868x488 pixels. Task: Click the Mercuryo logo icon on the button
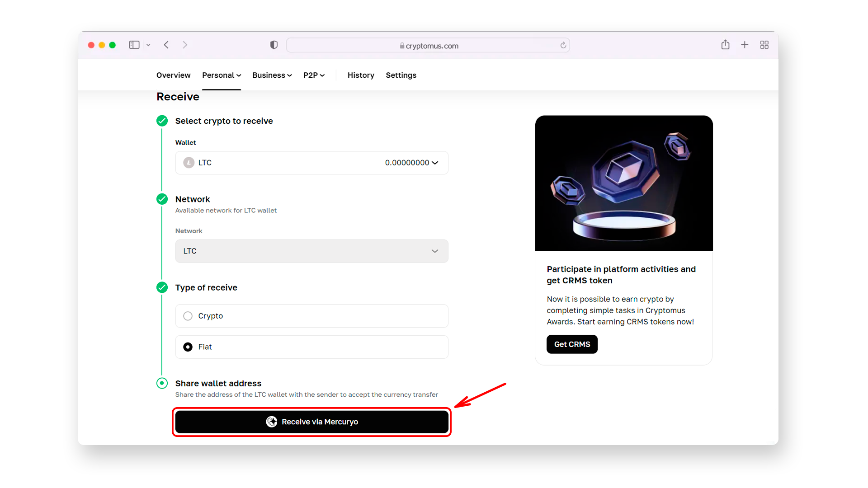coord(272,422)
